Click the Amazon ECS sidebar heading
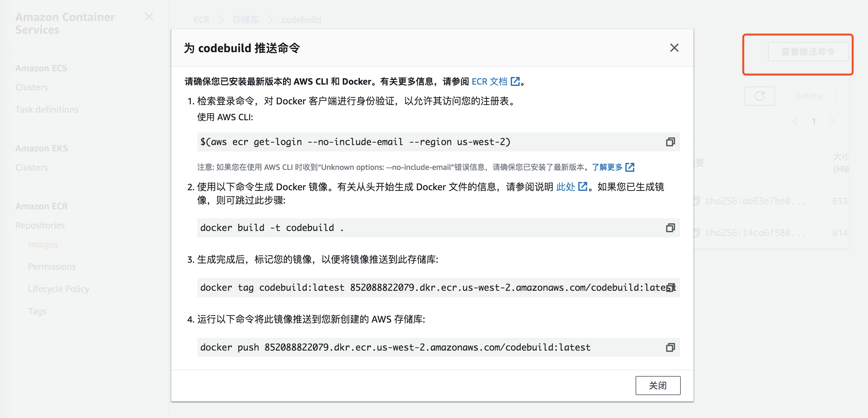 tap(41, 68)
